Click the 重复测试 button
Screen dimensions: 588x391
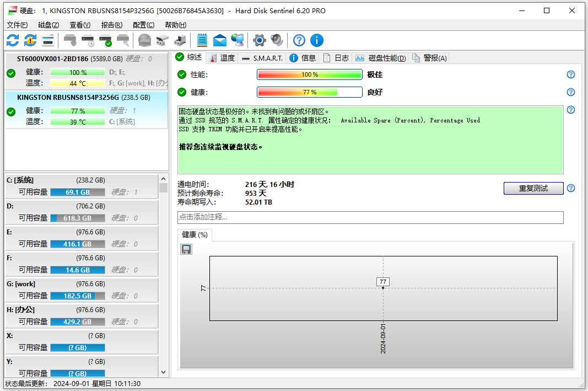click(533, 189)
